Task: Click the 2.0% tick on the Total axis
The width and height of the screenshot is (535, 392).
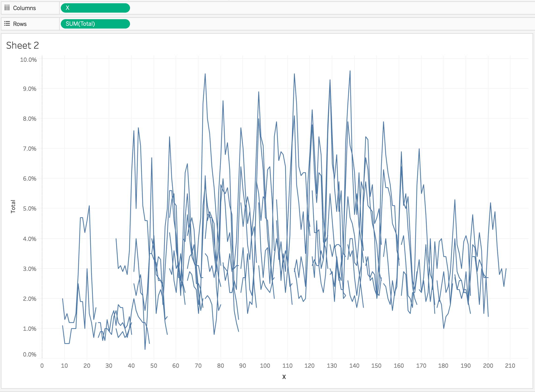Action: (x=30, y=298)
